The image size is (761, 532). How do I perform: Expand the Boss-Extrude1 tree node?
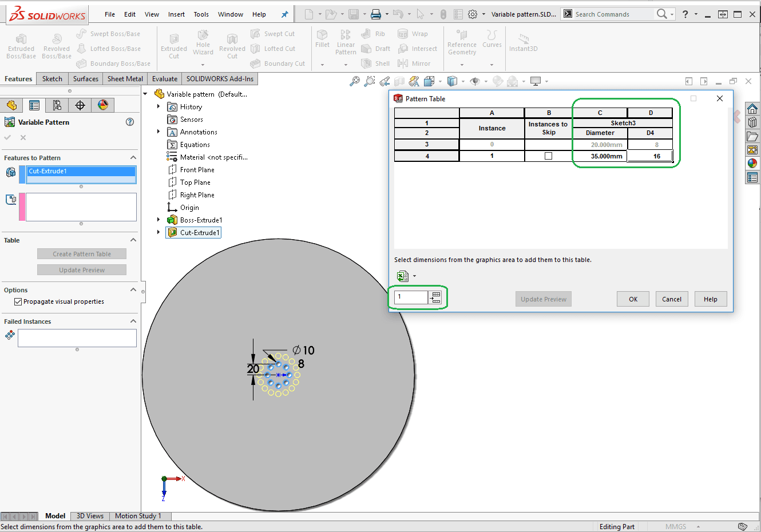[x=158, y=220]
